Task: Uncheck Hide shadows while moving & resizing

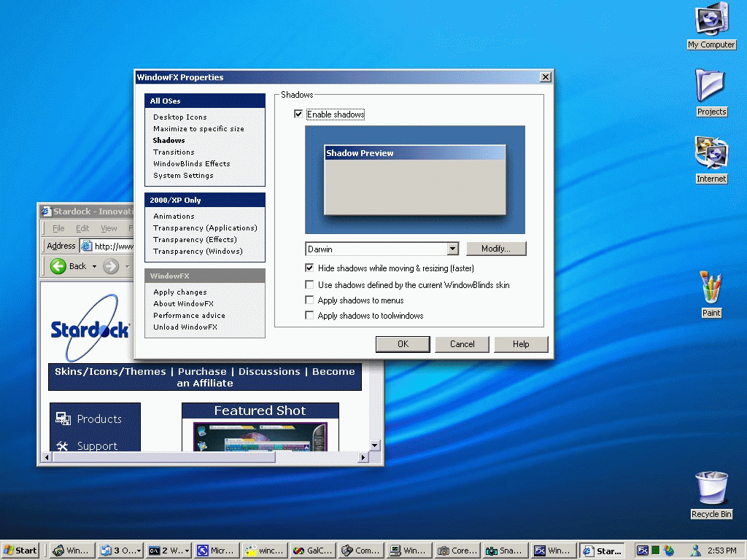Action: coord(309,268)
